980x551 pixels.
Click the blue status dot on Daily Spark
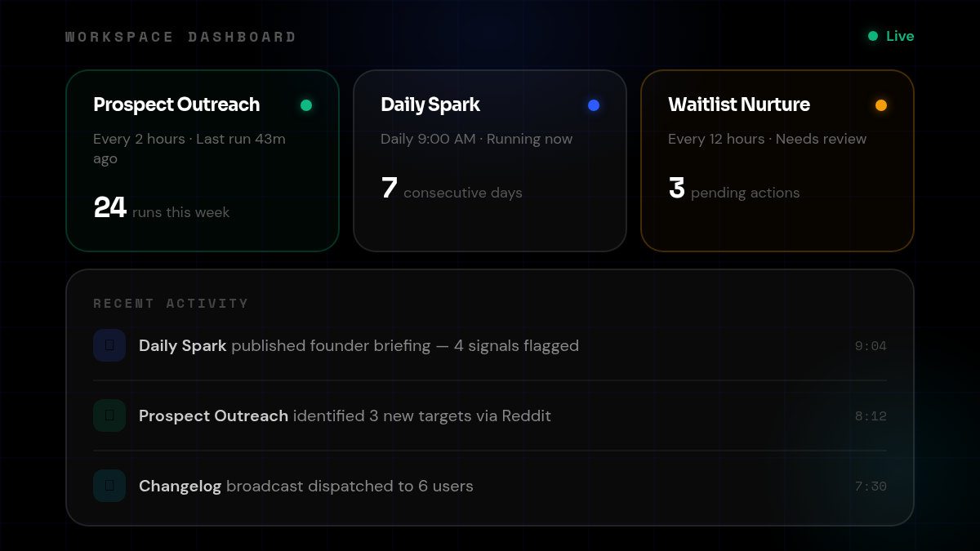pos(594,104)
